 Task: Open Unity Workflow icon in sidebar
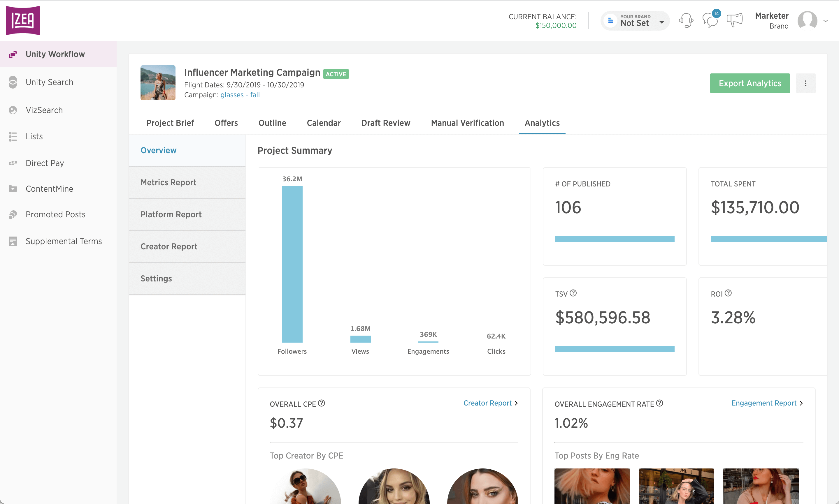pyautogui.click(x=13, y=54)
